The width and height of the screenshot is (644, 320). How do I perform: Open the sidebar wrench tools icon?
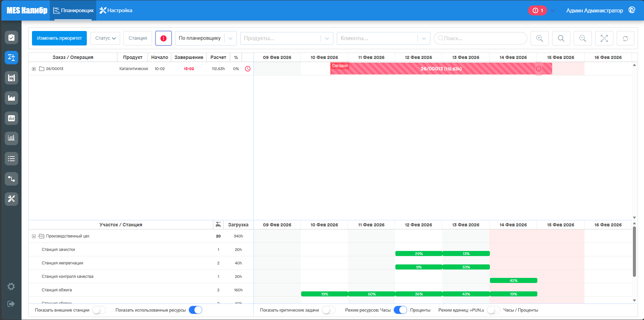11,199
